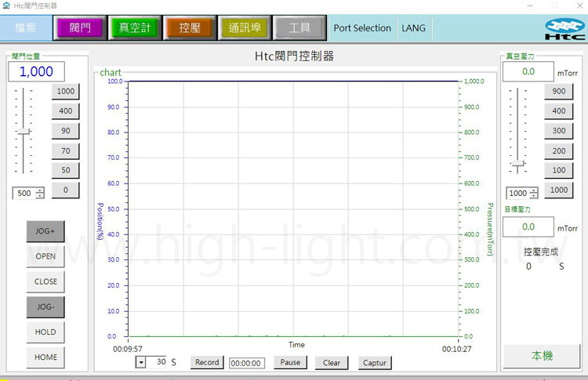
Task: Clear the chart data
Action: (332, 363)
